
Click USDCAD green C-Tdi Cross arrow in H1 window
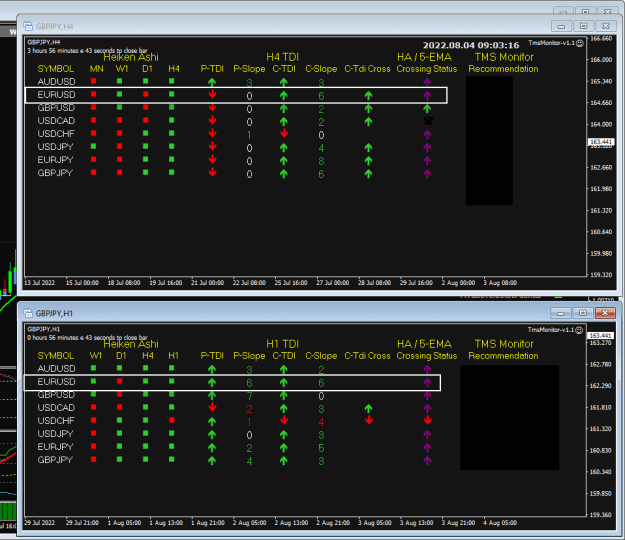pyautogui.click(x=368, y=408)
